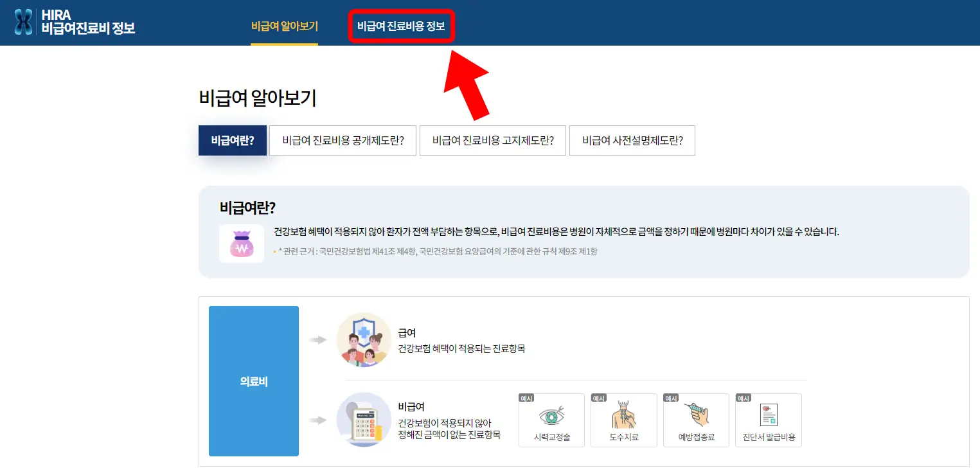Image resolution: width=980 pixels, height=475 pixels.
Task: Click the 비급여 calculator icon
Action: point(364,420)
